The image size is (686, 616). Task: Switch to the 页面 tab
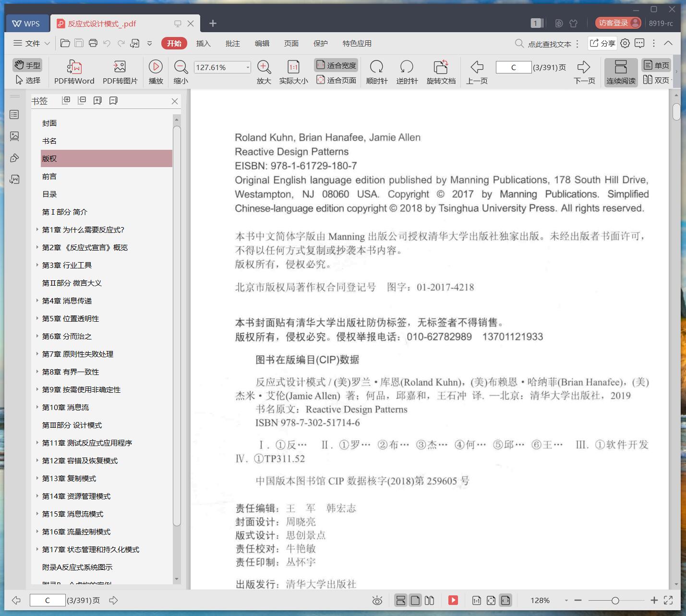pyautogui.click(x=291, y=43)
